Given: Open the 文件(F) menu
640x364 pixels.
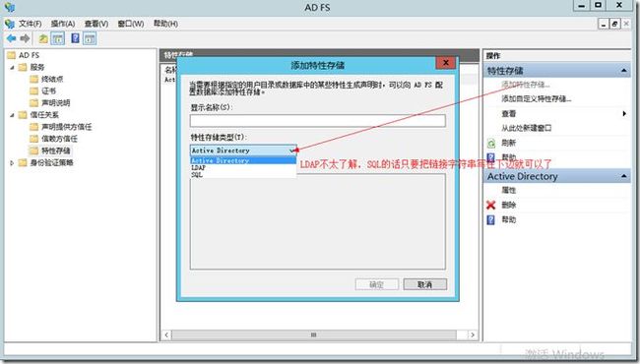Looking at the screenshot, I should pyautogui.click(x=30, y=24).
